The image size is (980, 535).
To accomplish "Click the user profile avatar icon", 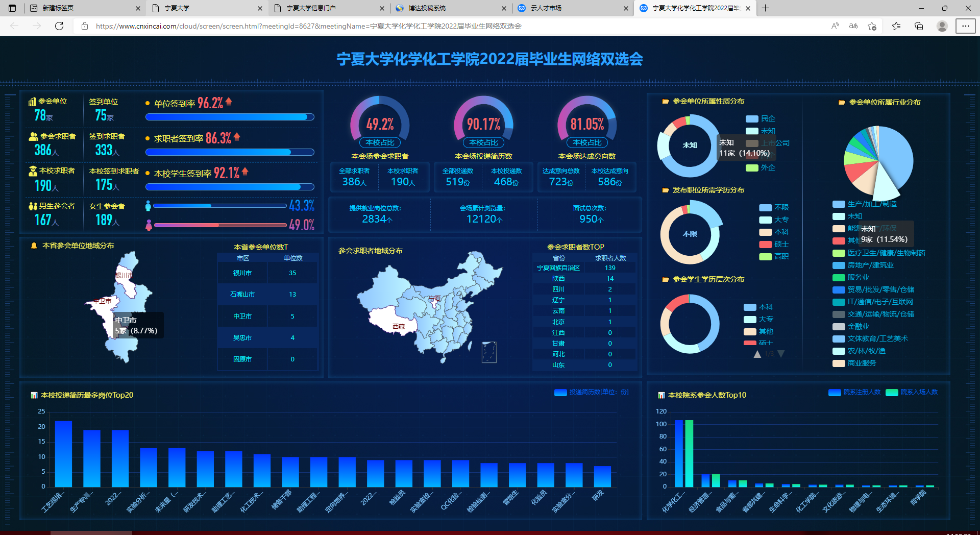I will click(942, 26).
